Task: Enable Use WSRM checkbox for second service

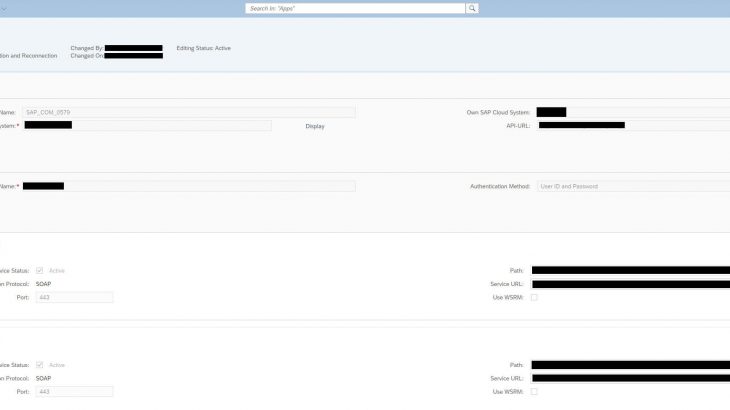Action: tap(534, 392)
